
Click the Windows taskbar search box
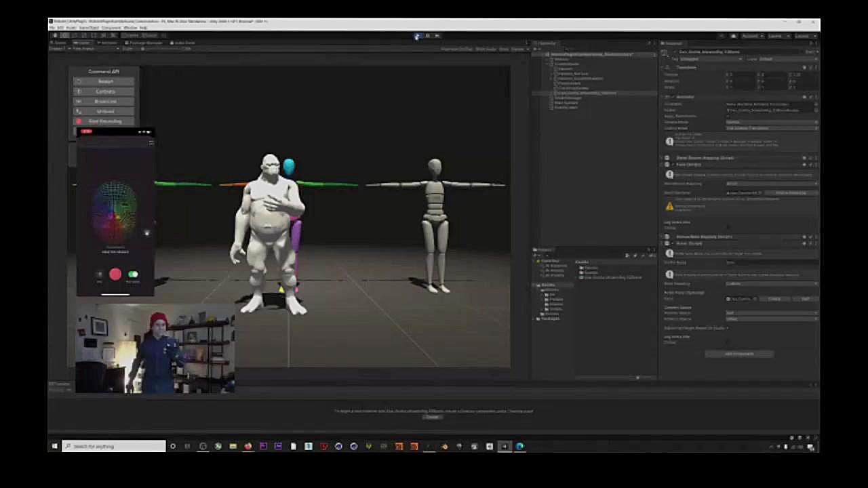(114, 446)
